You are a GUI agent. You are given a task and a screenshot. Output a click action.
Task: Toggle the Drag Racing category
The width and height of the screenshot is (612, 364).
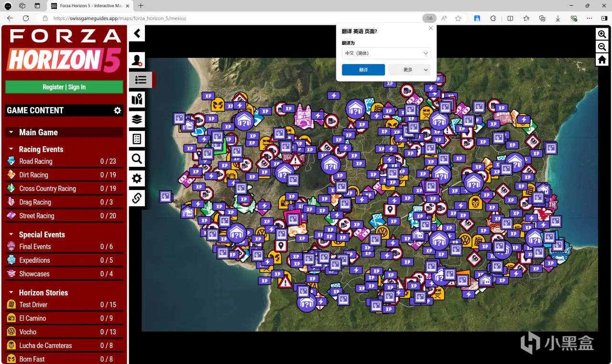pyautogui.click(x=64, y=202)
